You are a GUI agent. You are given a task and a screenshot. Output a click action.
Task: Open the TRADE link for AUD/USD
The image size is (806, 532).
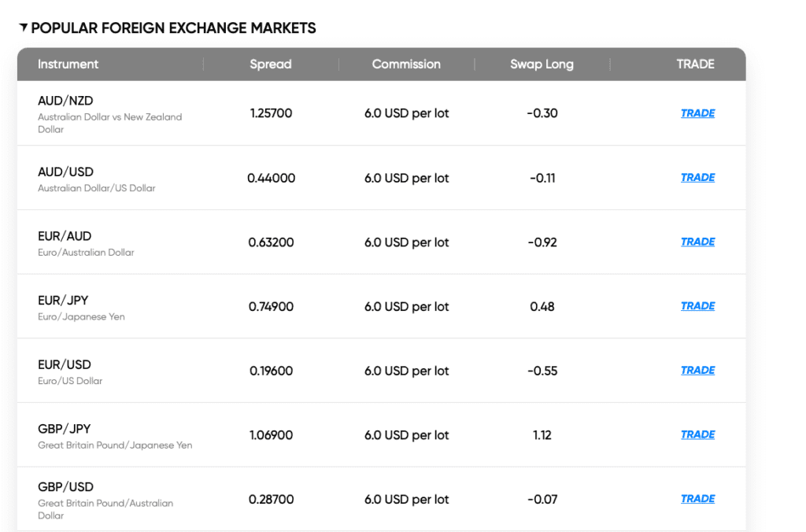point(697,177)
